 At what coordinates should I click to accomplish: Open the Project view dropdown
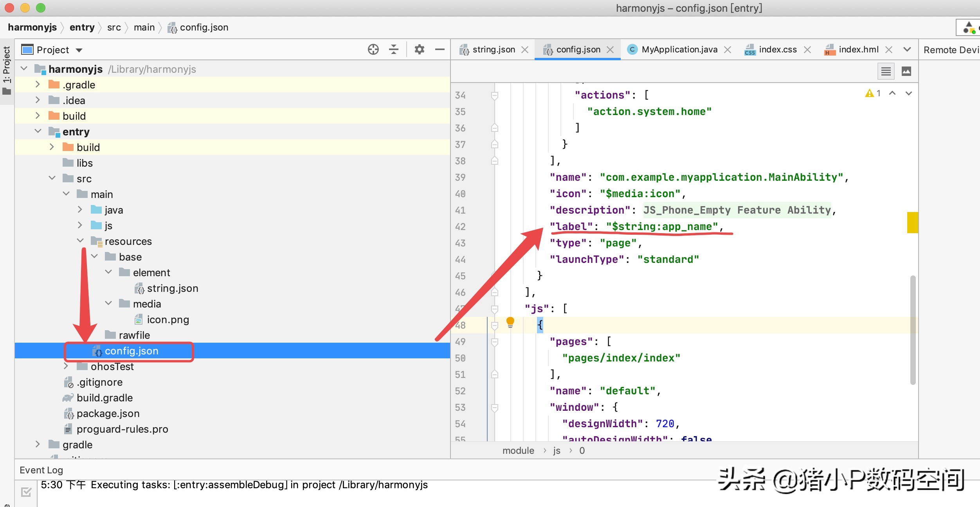[x=79, y=50]
